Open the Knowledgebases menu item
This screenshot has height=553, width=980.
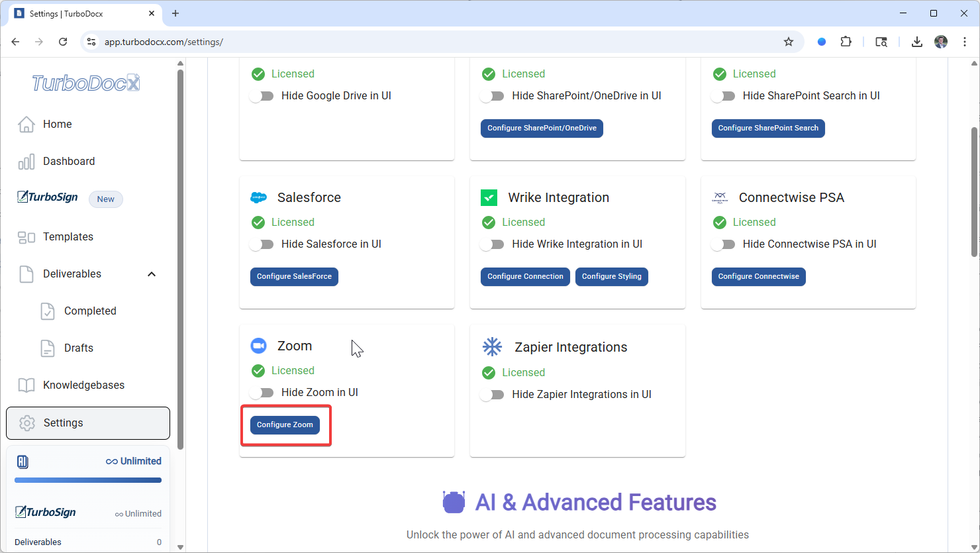coord(88,385)
